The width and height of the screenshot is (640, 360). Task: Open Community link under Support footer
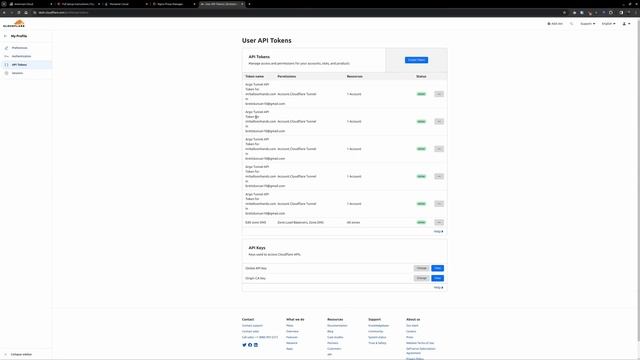[376, 331]
